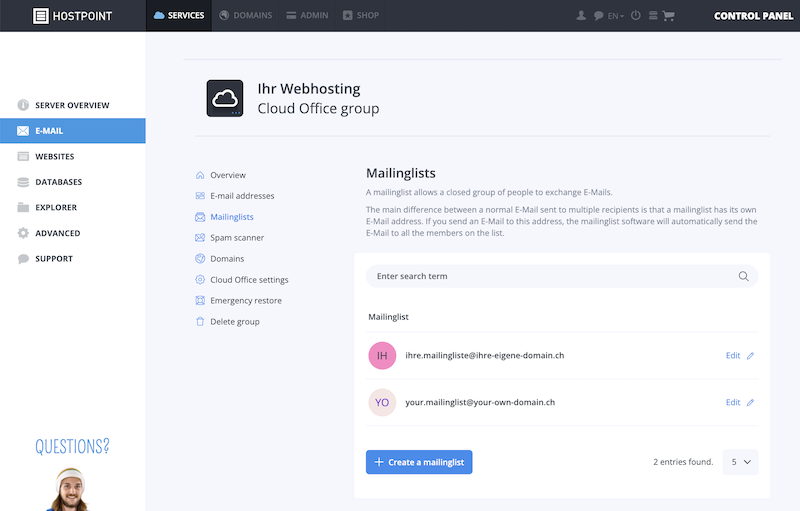Open Advanced in sidebar
The image size is (800, 511).
[72, 233]
